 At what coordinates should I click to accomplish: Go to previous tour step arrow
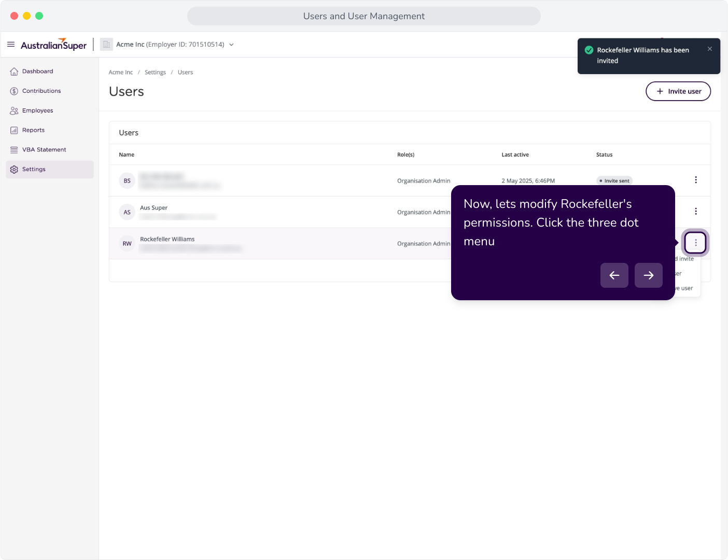[614, 275]
